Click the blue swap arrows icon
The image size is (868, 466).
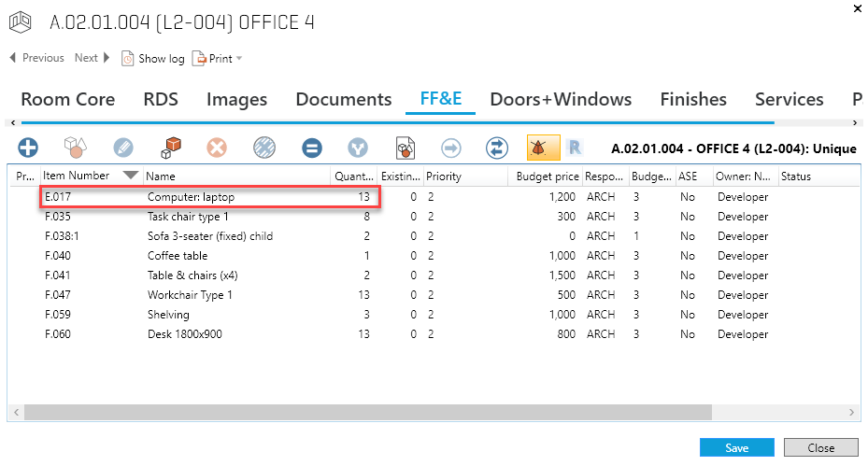tap(497, 148)
